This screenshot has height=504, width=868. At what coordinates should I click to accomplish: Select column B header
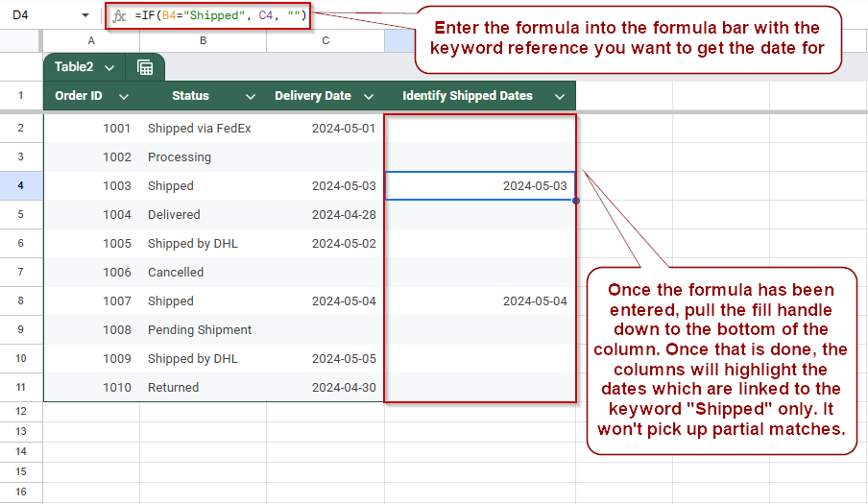(x=204, y=40)
